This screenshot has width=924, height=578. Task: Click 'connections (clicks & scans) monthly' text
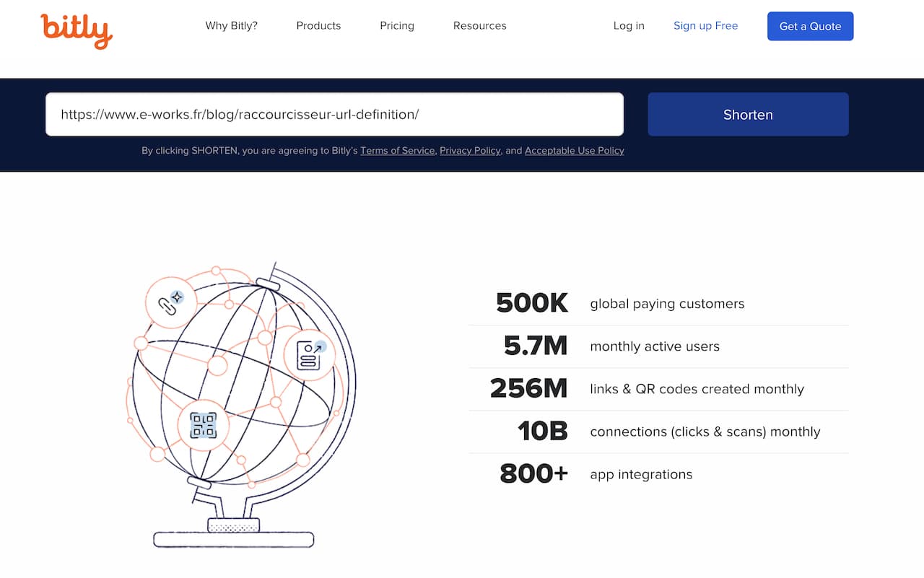[705, 432]
